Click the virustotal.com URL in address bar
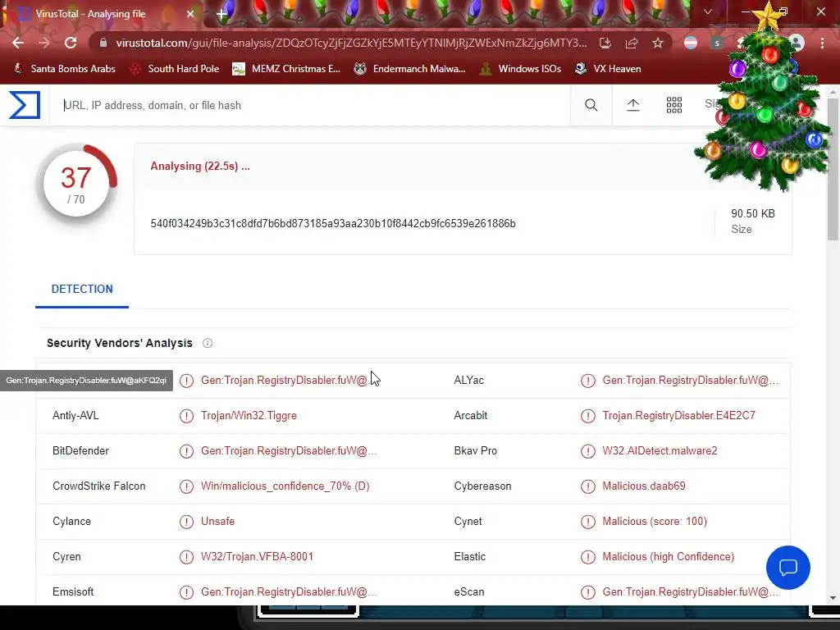 coord(351,43)
